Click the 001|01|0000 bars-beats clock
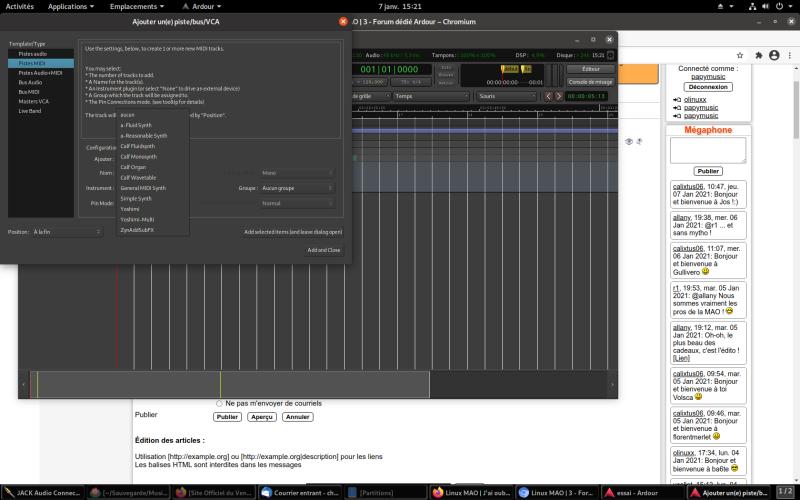The height and width of the screenshot is (500, 800). tap(389, 69)
